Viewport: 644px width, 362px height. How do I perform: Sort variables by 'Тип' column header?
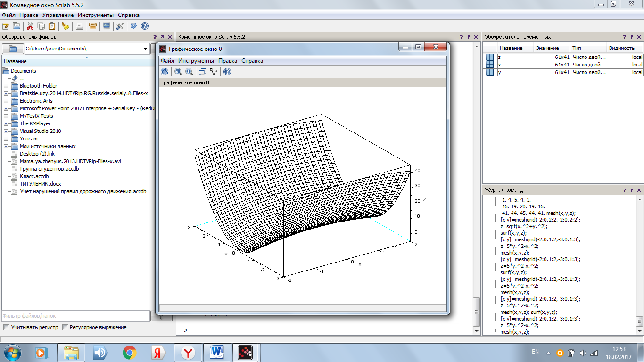588,48
